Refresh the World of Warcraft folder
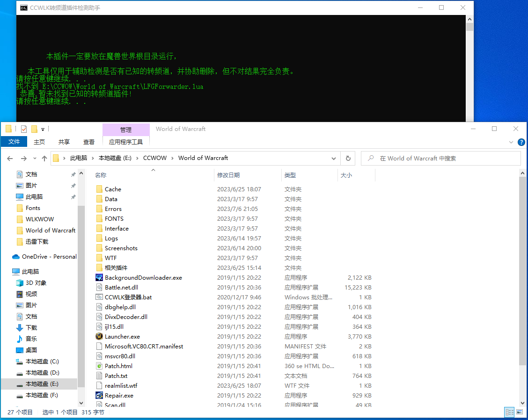 click(348, 158)
